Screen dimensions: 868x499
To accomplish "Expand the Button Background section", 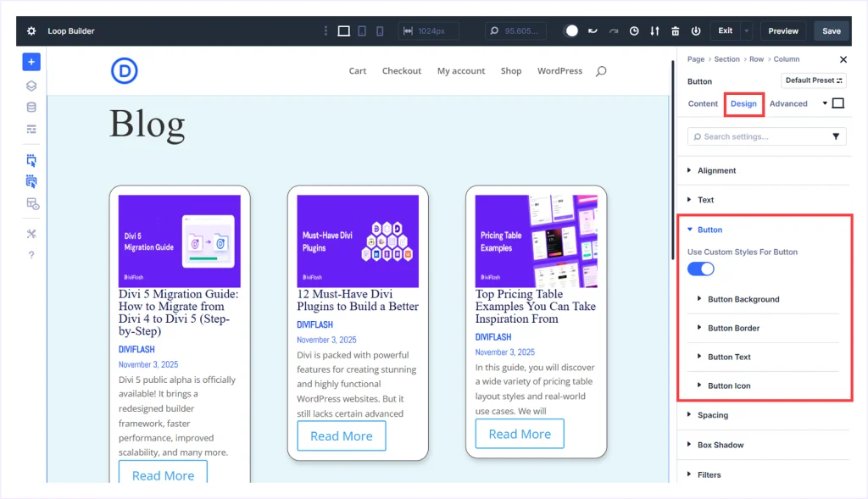I will point(743,299).
